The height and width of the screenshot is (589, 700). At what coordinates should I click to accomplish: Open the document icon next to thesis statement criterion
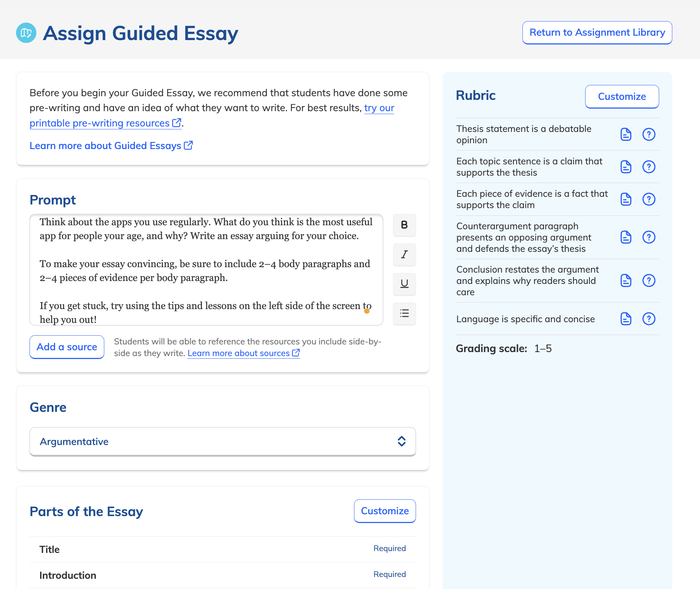pos(626,134)
